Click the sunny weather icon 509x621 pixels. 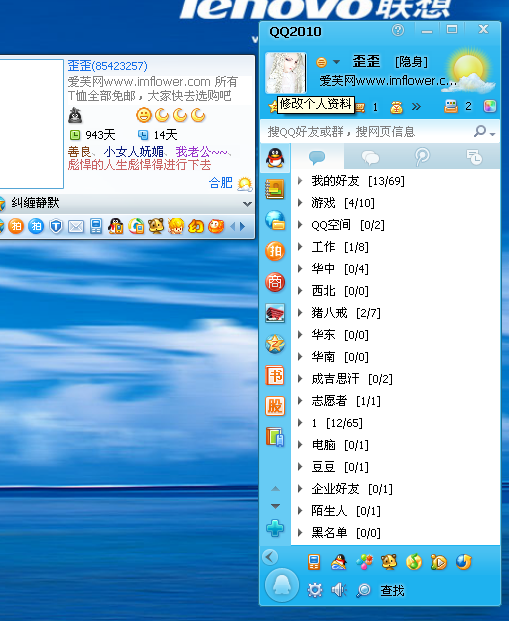[x=471, y=71]
